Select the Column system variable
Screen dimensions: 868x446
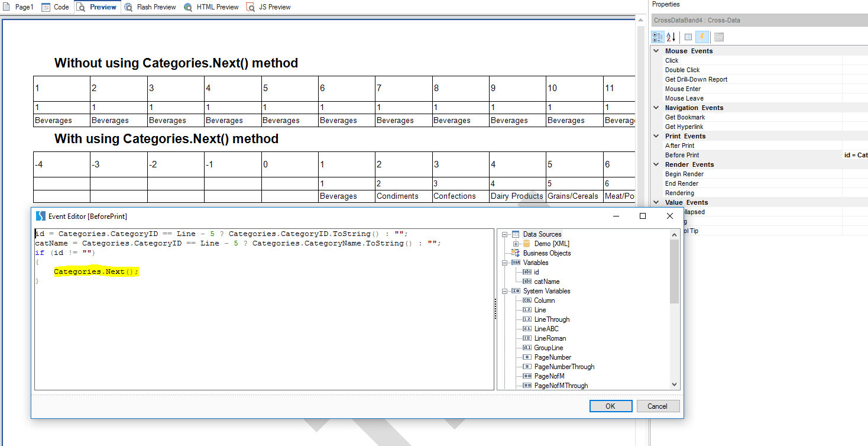point(544,300)
